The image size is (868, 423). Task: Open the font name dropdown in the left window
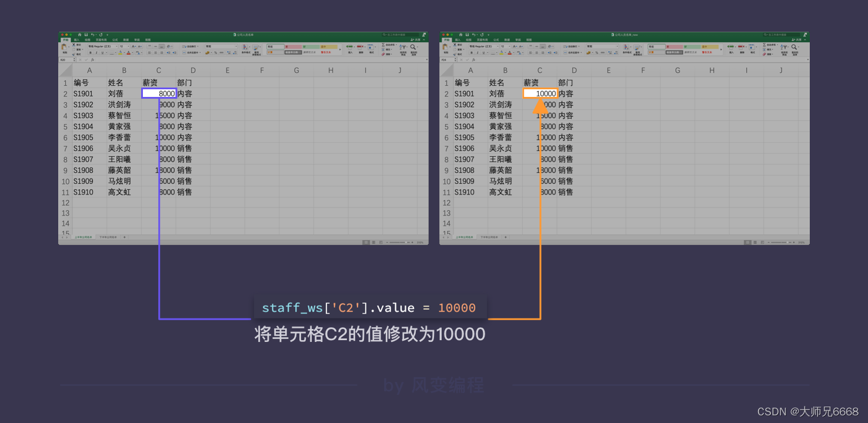[116, 46]
